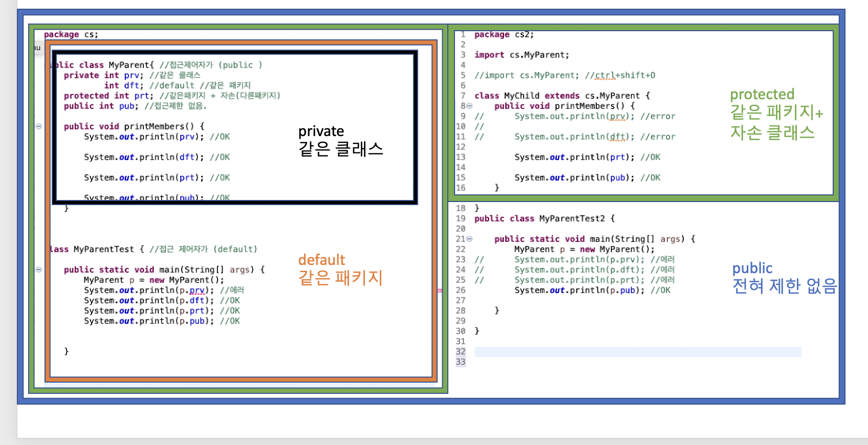Click 'System.out.println(pub); //OK' on line 15
The height and width of the screenshot is (445, 868).
(x=588, y=177)
